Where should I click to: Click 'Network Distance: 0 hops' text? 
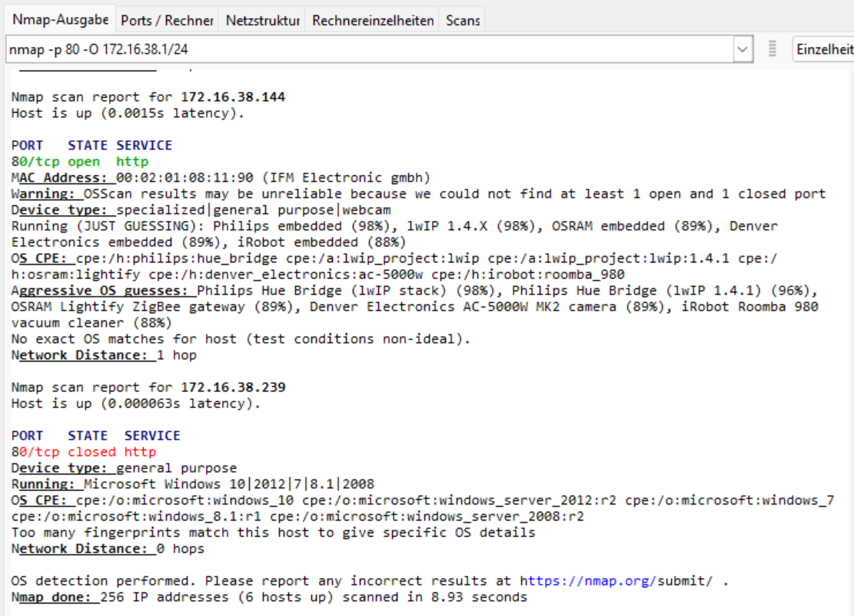point(108,548)
